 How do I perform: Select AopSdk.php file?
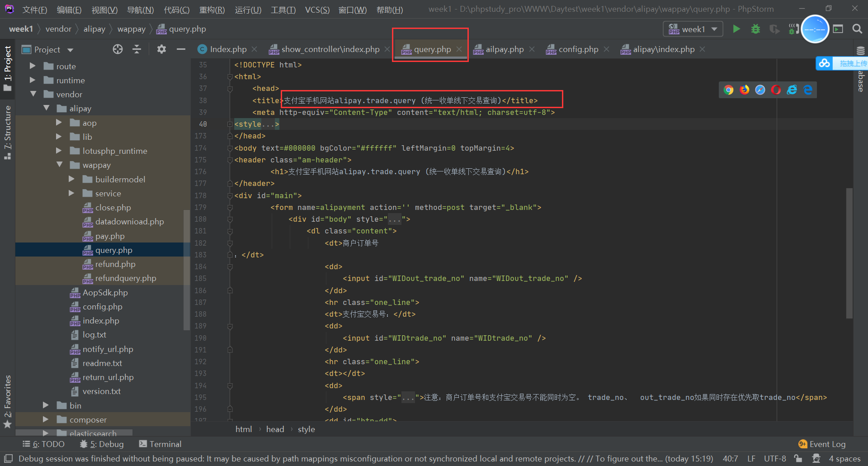pyautogui.click(x=105, y=293)
